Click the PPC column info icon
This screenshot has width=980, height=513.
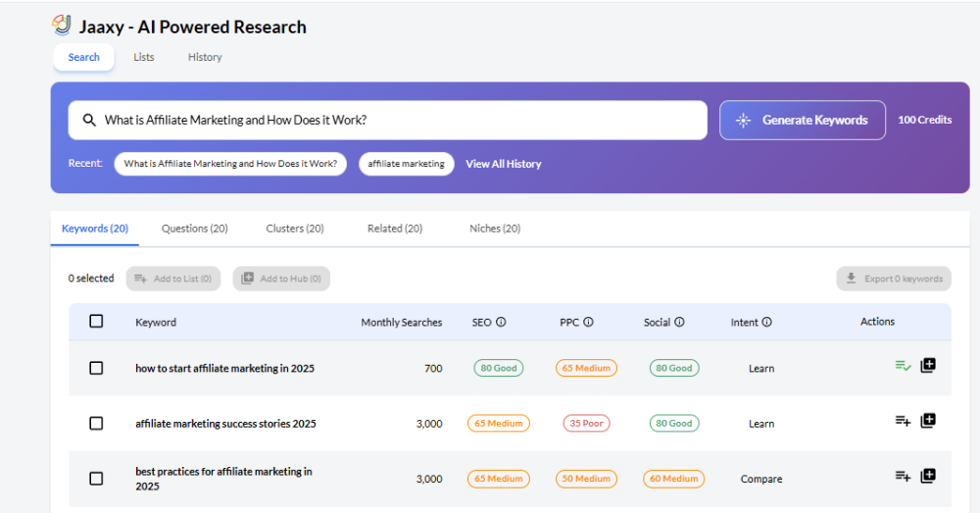click(x=588, y=322)
